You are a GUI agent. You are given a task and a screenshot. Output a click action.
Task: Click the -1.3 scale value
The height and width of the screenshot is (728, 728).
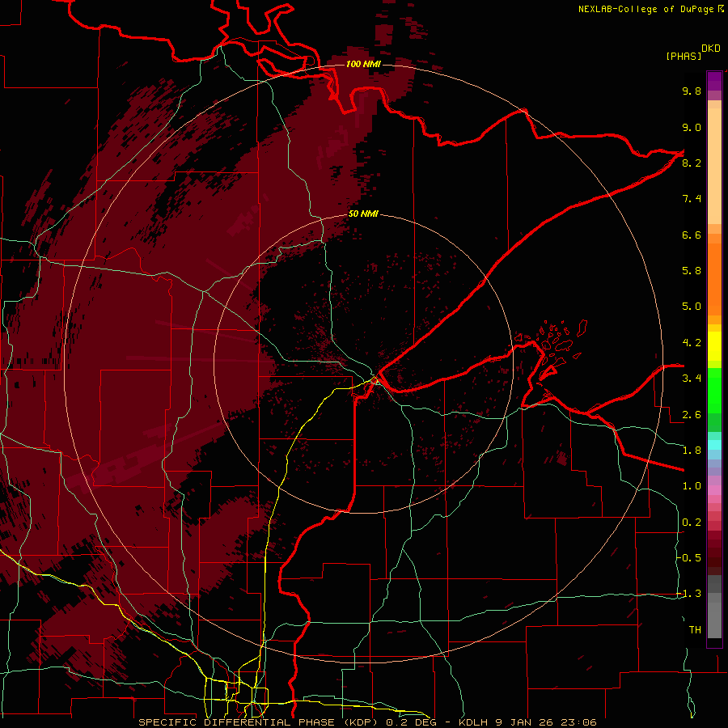pyautogui.click(x=689, y=594)
